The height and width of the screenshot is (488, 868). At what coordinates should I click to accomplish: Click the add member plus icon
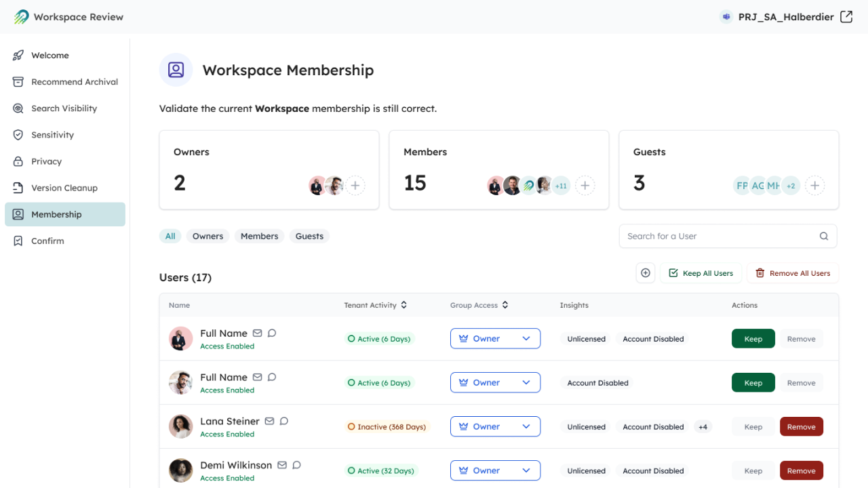point(585,186)
